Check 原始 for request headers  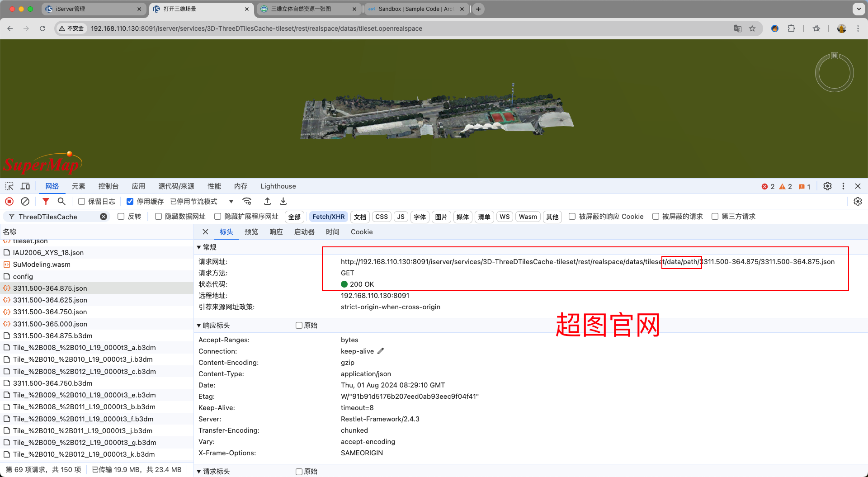(x=299, y=472)
